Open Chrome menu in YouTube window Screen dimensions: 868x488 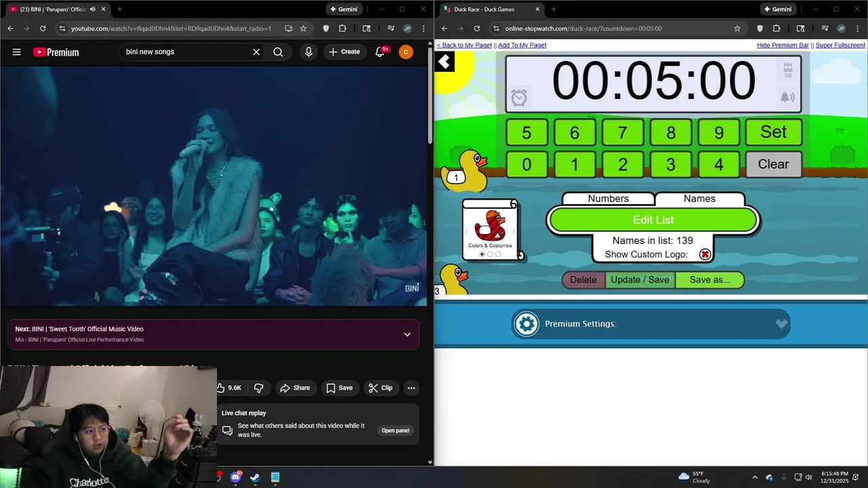pos(422,28)
